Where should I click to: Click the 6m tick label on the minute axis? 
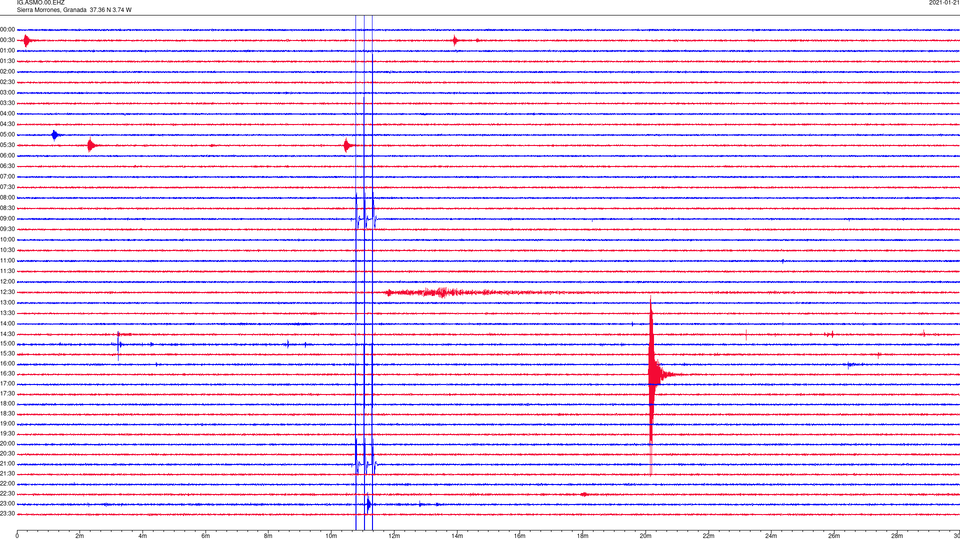pos(206,536)
